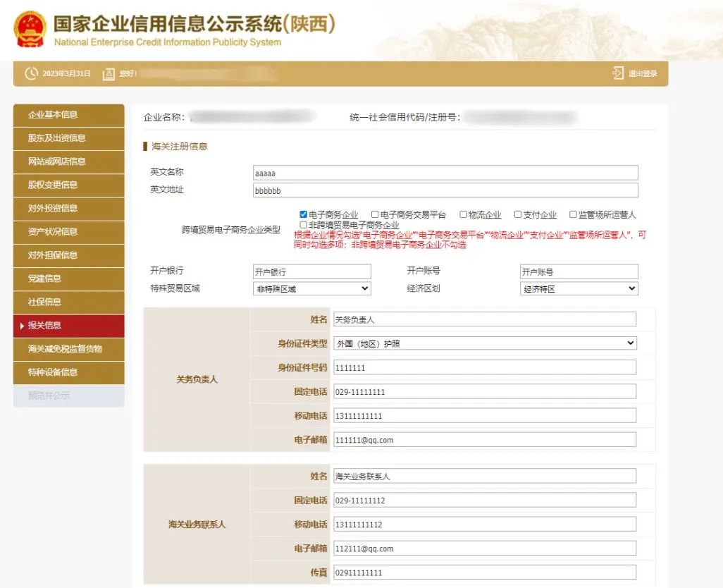
Task: Expand the 经济区划 dropdown
Action: click(579, 288)
